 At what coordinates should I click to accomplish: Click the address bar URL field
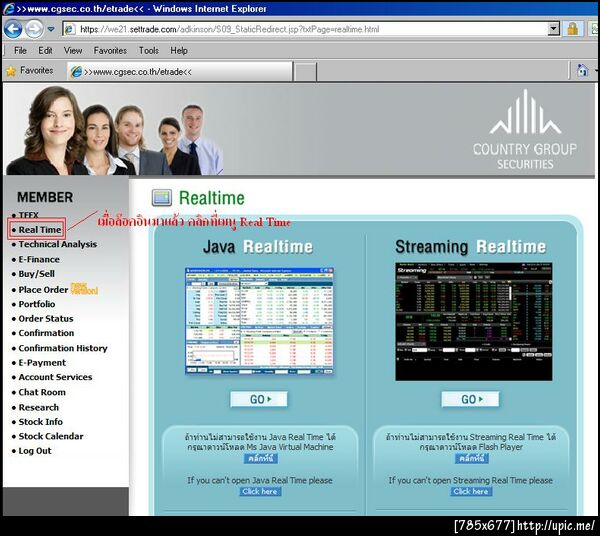click(306, 29)
